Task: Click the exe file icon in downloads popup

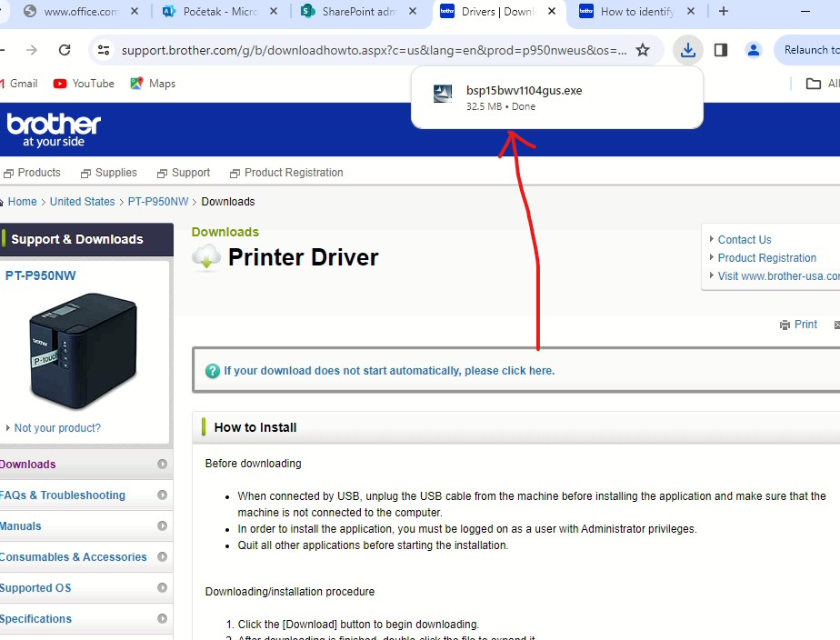Action: [443, 94]
